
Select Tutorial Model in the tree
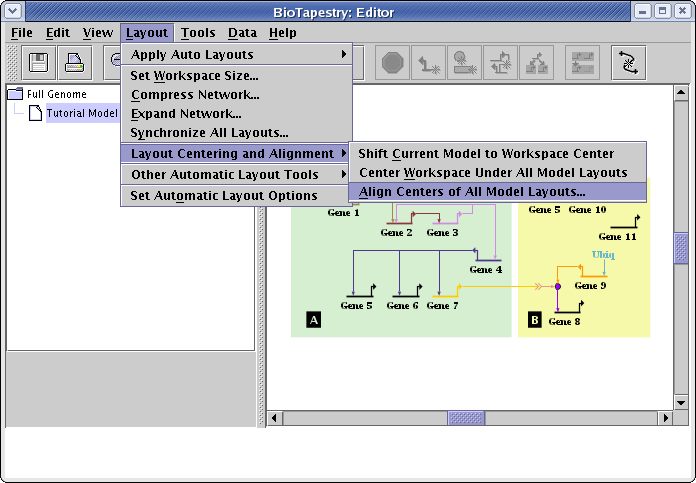(x=82, y=113)
